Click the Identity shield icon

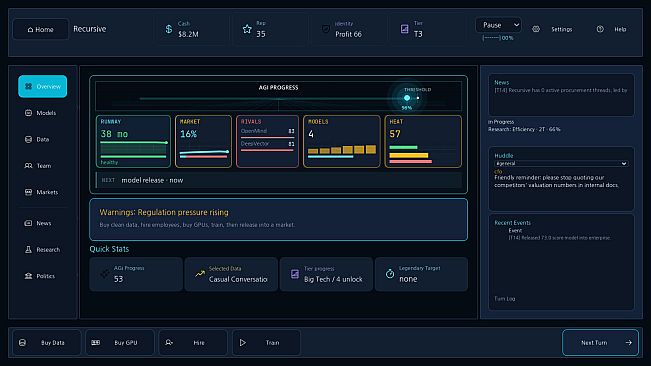tap(326, 29)
